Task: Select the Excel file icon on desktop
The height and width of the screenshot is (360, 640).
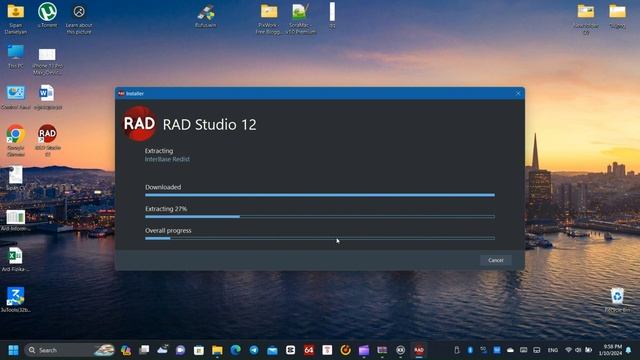Action: tap(16, 260)
